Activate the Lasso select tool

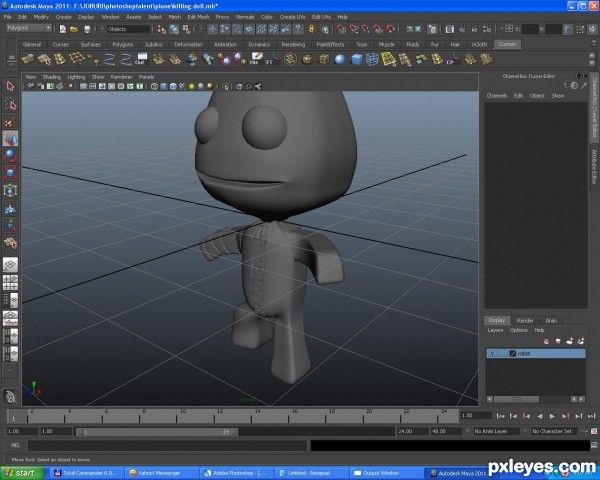click(10, 104)
